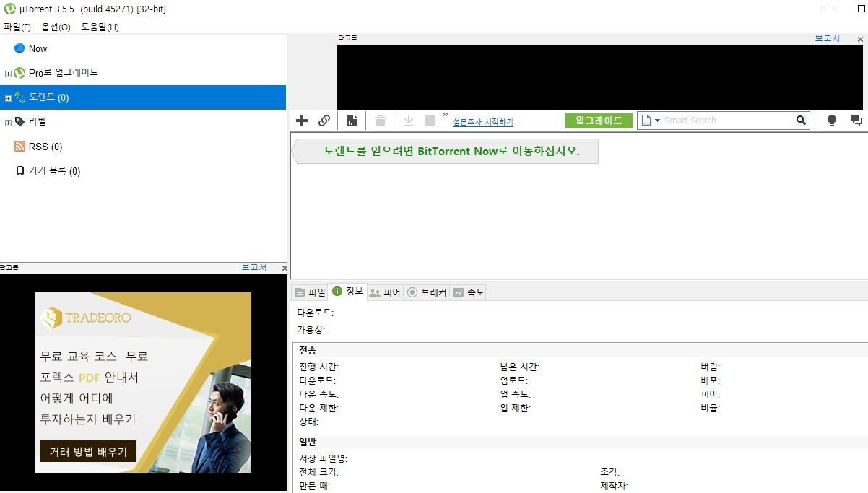This screenshot has height=493, width=868.
Task: Click the Start download arrow icon
Action: 408,121
